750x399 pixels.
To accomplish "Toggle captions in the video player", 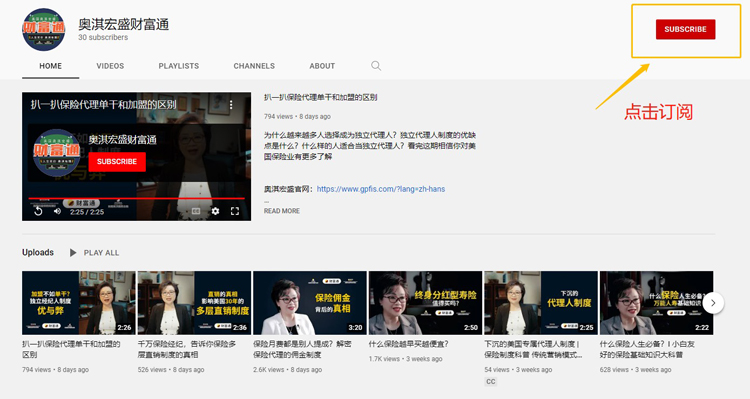I will pyautogui.click(x=196, y=211).
